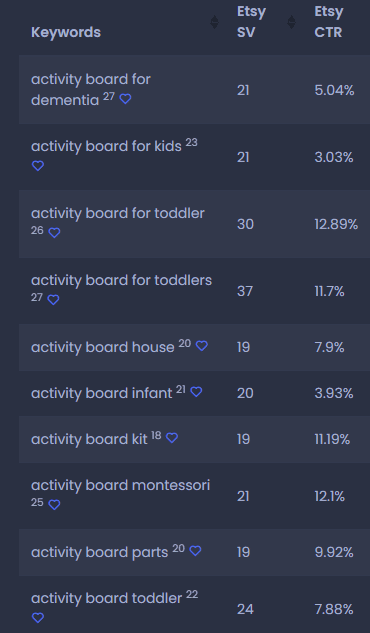Favorite 'activity board for dementia' heart icon
The height and width of the screenshot is (633, 370).
pyautogui.click(x=125, y=99)
